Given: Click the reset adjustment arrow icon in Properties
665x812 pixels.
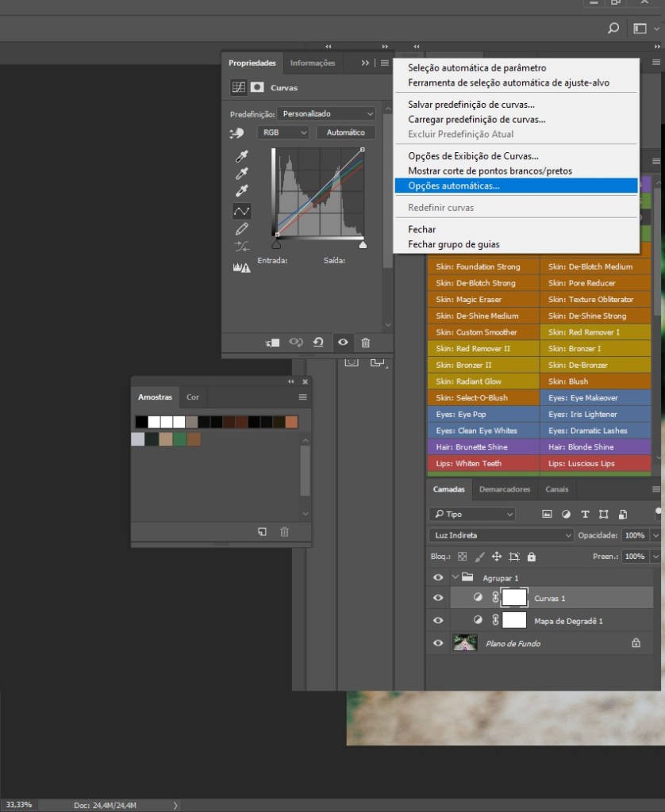Looking at the screenshot, I should tap(318, 343).
